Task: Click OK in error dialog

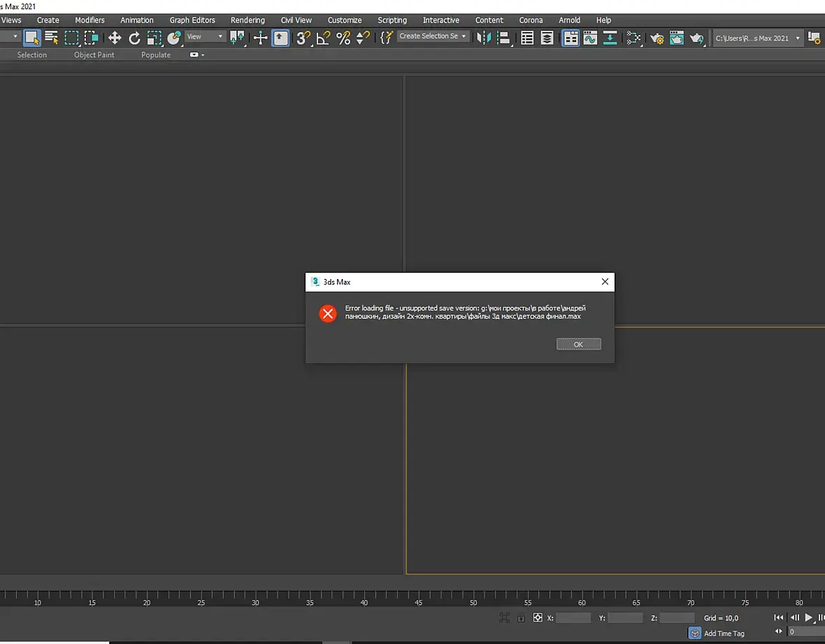Action: point(578,344)
